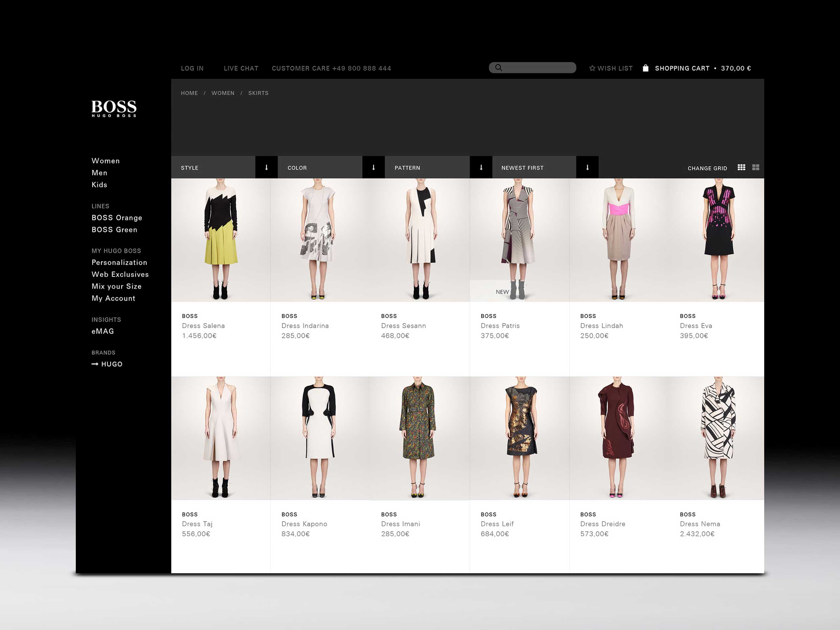This screenshot has height=630, width=840.
Task: Switch to the large grid view icon
Action: pyautogui.click(x=756, y=167)
